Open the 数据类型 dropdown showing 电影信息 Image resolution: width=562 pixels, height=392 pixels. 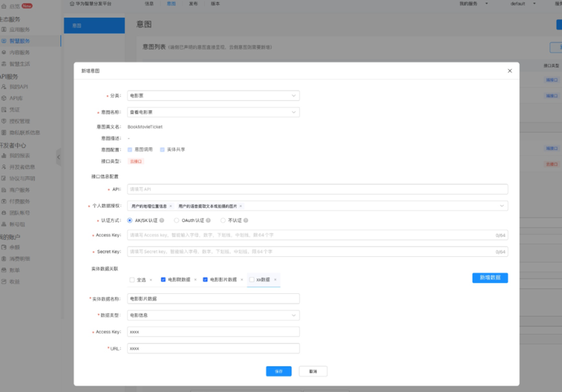[213, 315]
